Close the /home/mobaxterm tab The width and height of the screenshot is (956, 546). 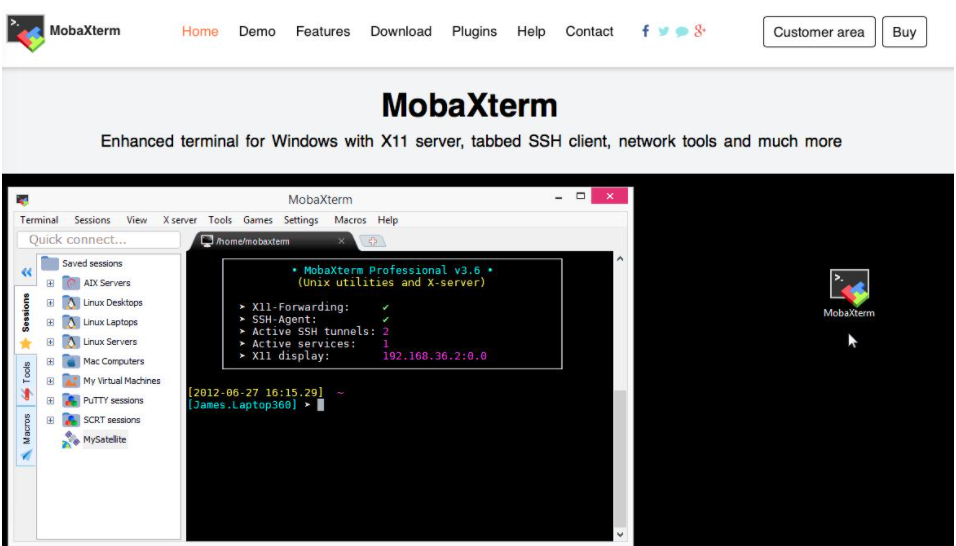click(x=341, y=241)
